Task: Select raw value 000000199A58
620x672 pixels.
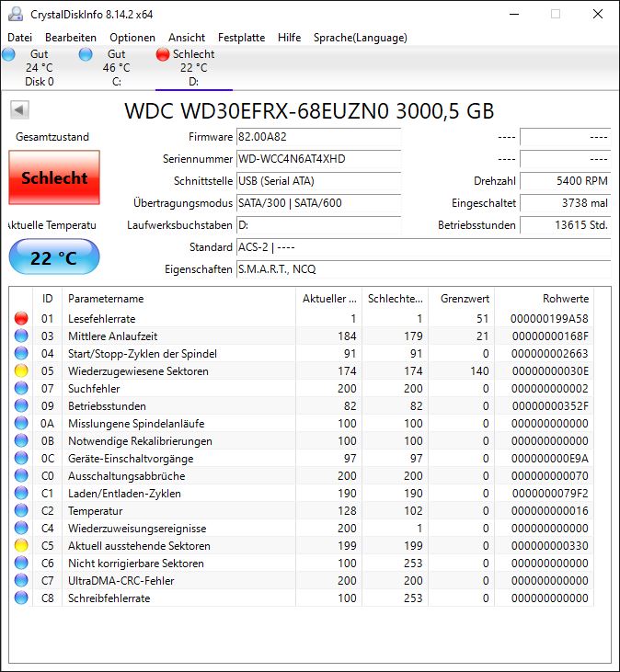Action: [549, 319]
